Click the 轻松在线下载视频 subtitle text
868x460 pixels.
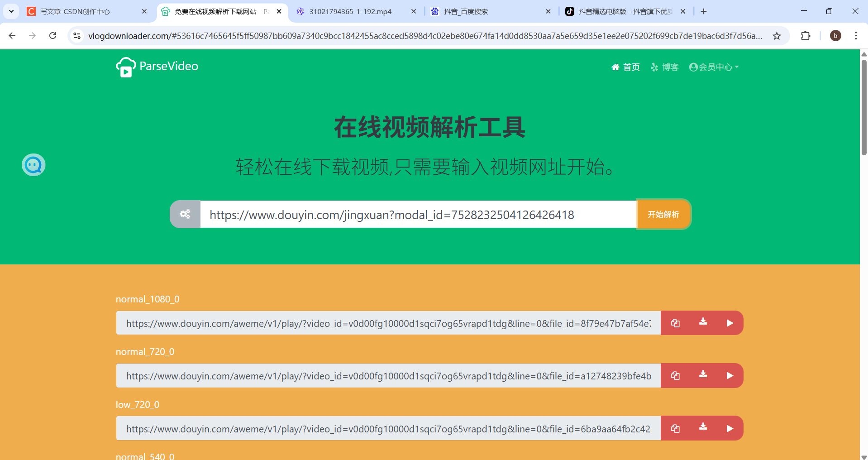point(425,167)
